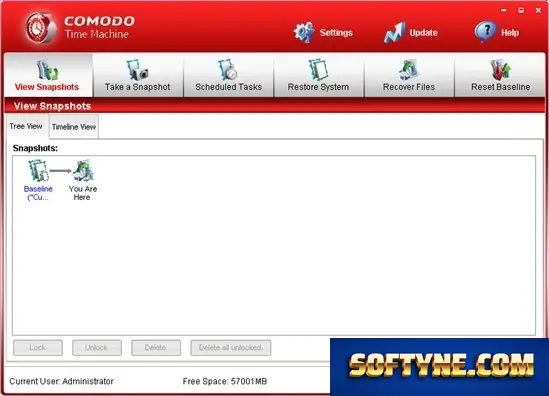Click the Update arrow icon

(x=395, y=33)
